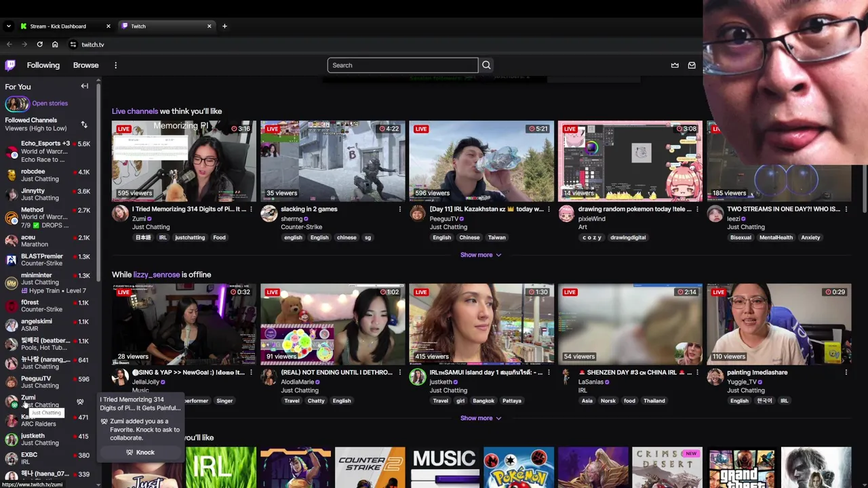Screen dimensions: 868x488
Task: Click the Just Chatting category under AlodiaMarie
Action: [x=300, y=390]
